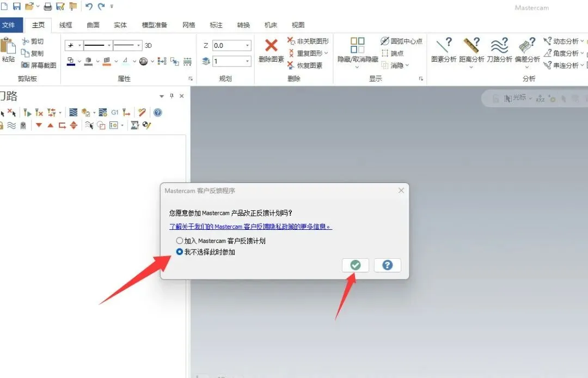
Task: Expand the wireframe color dropdown arrow
Action: coord(79,61)
